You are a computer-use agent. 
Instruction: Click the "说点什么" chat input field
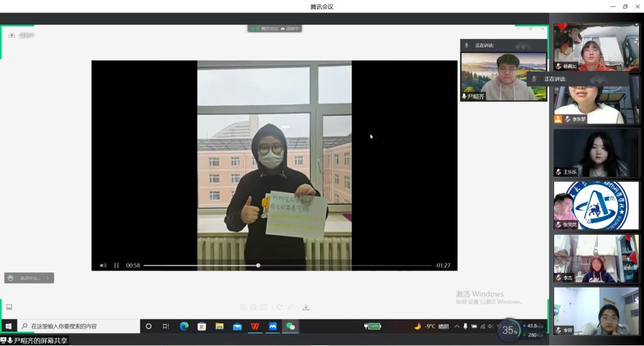click(30, 278)
